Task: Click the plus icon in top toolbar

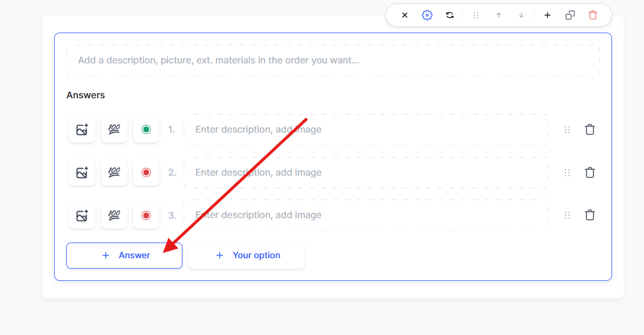Action: 547,15
